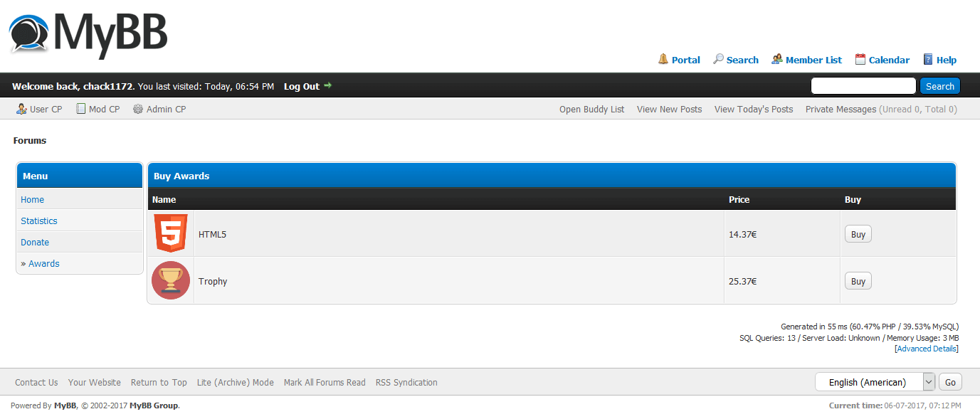Click the HTML5 award name
980x419 pixels.
[x=212, y=234]
